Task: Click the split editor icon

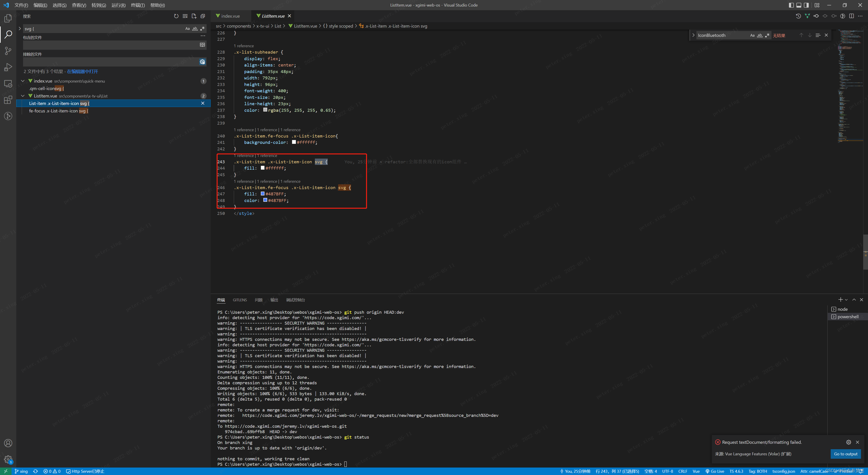Action: (x=851, y=16)
